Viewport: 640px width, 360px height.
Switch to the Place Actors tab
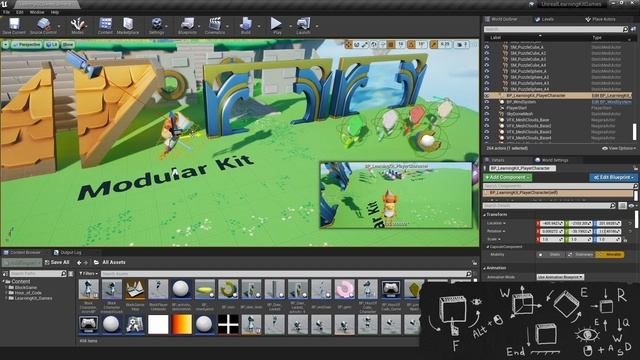pos(601,19)
